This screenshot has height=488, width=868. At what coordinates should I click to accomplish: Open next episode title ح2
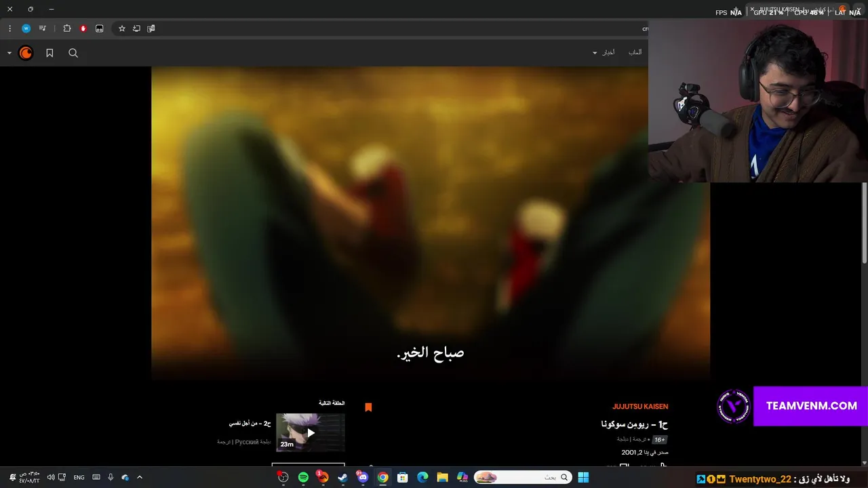(x=250, y=423)
